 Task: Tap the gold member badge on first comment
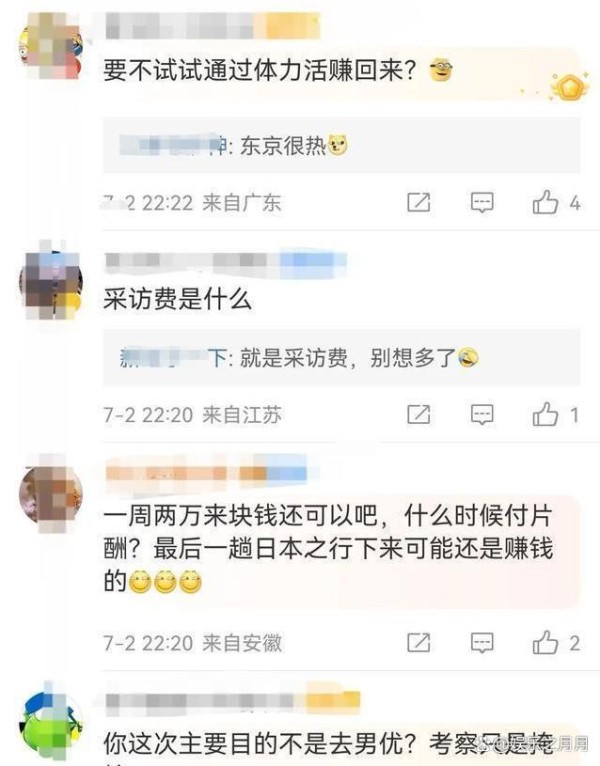click(x=568, y=88)
